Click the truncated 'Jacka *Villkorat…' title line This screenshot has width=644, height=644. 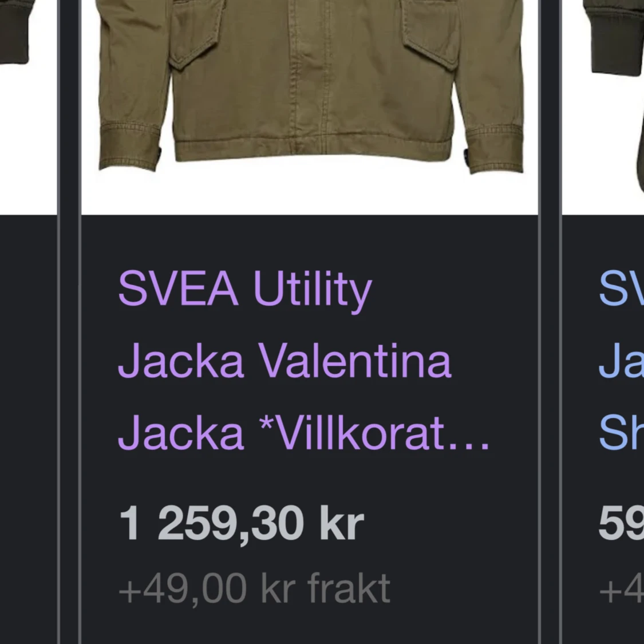point(304,432)
